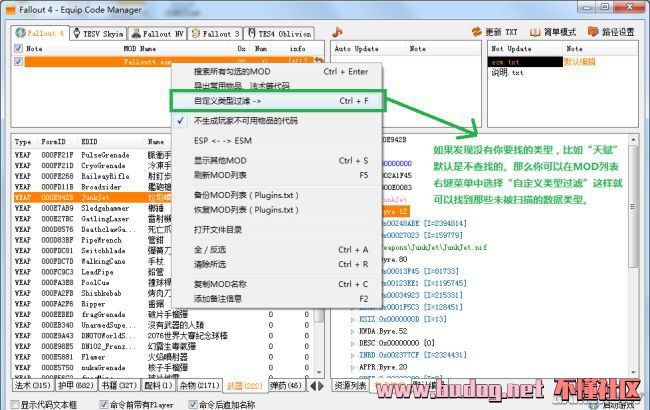This screenshot has width=650, height=410.
Task: Click the TES4 Oblivion tab's icon
Action: [x=252, y=33]
